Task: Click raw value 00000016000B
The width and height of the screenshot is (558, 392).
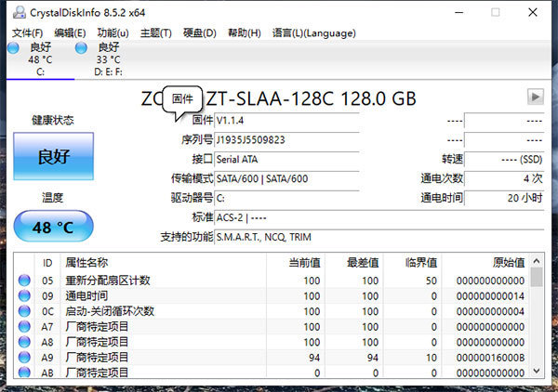Action: [490, 358]
